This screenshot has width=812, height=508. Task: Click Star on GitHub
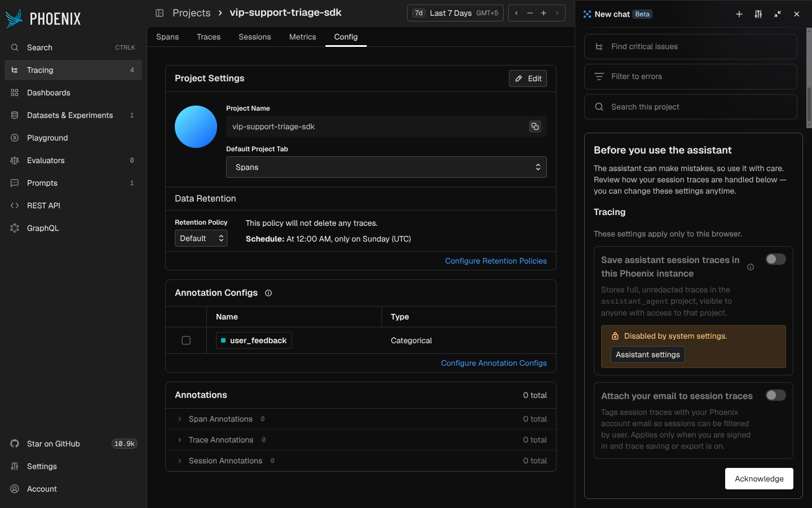tap(73, 444)
